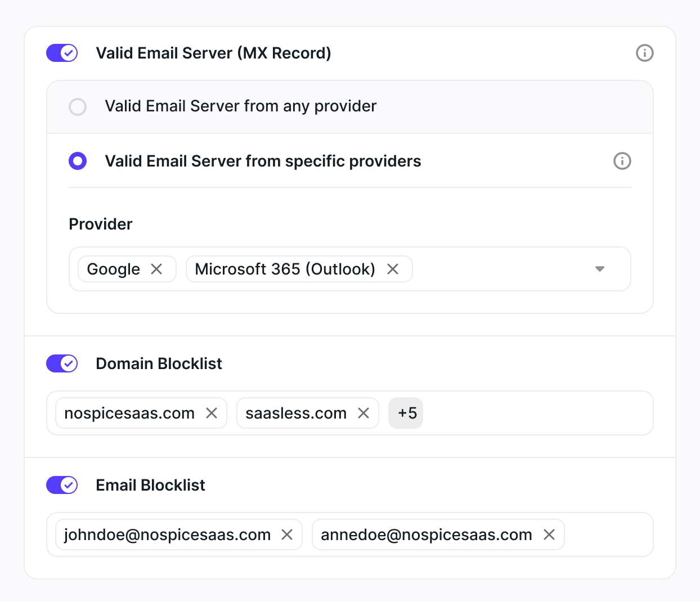The image size is (700, 602).
Task: Toggle off Valid Email Server (MX Record)
Action: click(62, 53)
